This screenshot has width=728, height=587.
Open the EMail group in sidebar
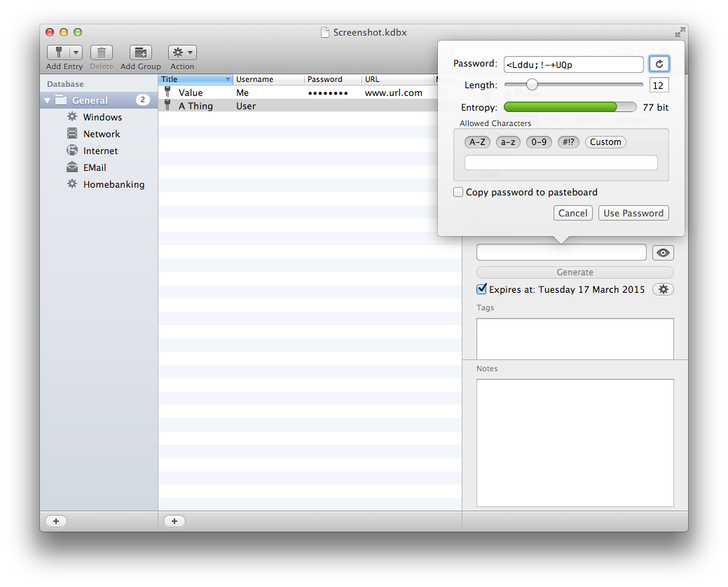tap(95, 167)
